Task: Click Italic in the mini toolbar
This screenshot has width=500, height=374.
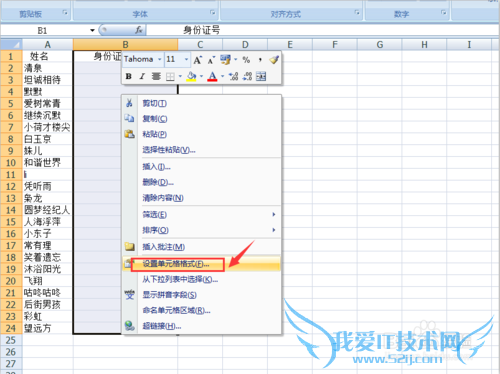Action: click(x=142, y=76)
